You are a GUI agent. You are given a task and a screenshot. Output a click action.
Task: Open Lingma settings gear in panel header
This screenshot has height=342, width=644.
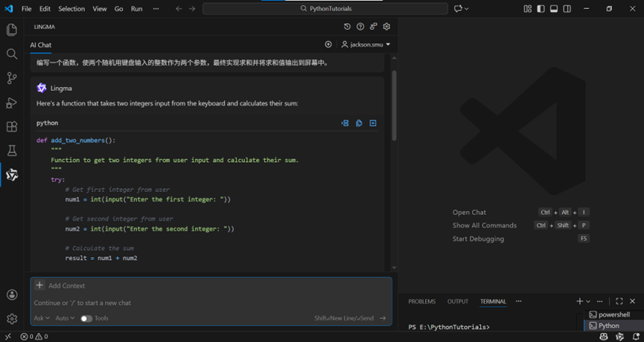point(386,27)
